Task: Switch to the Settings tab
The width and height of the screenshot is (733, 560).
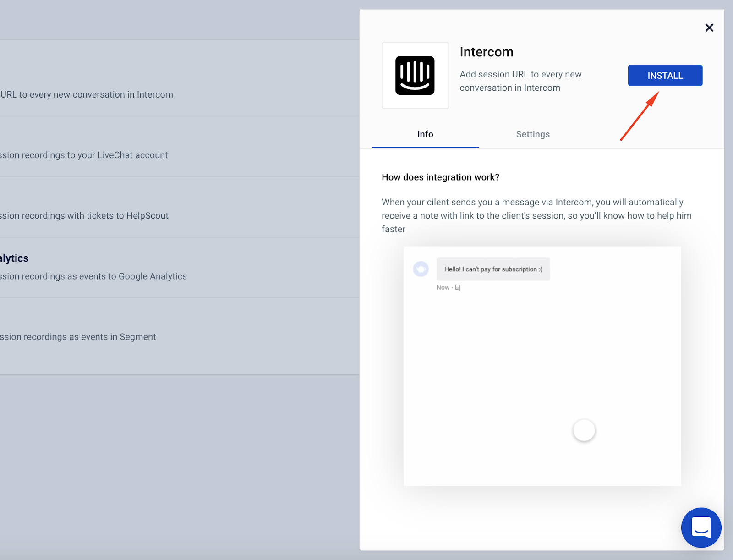Action: point(532,134)
